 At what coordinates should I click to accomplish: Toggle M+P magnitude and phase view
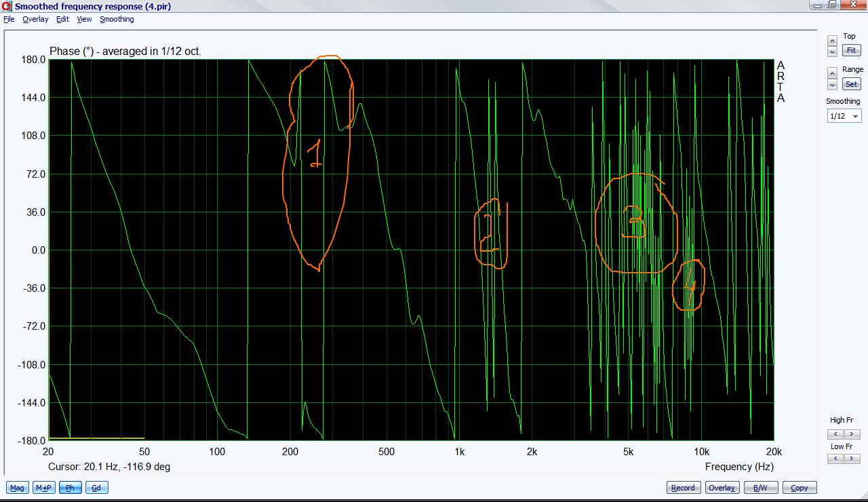[x=44, y=488]
